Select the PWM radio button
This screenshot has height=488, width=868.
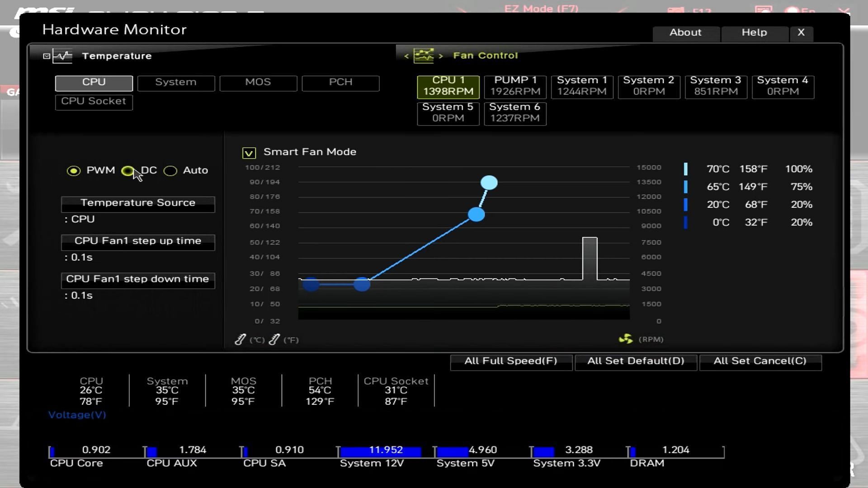point(73,170)
